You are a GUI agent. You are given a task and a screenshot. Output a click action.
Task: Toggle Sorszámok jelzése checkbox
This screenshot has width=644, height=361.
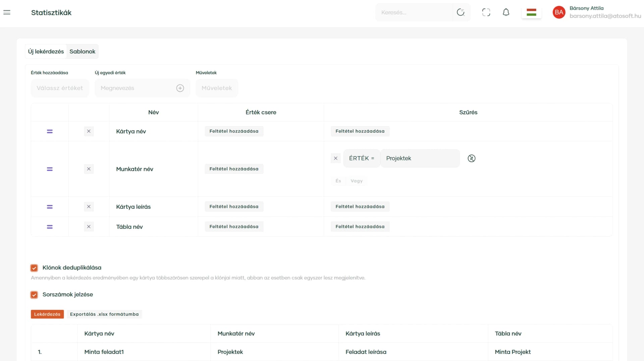[x=34, y=295]
